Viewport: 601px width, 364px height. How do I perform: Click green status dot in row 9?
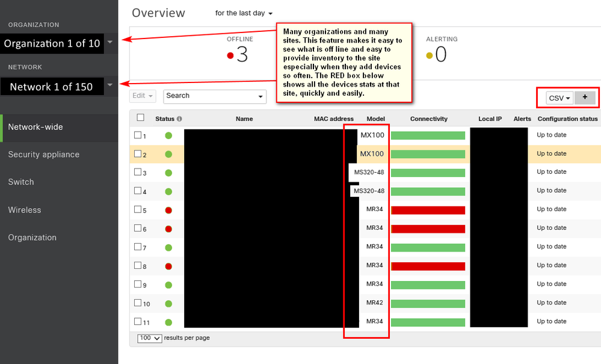[168, 285]
